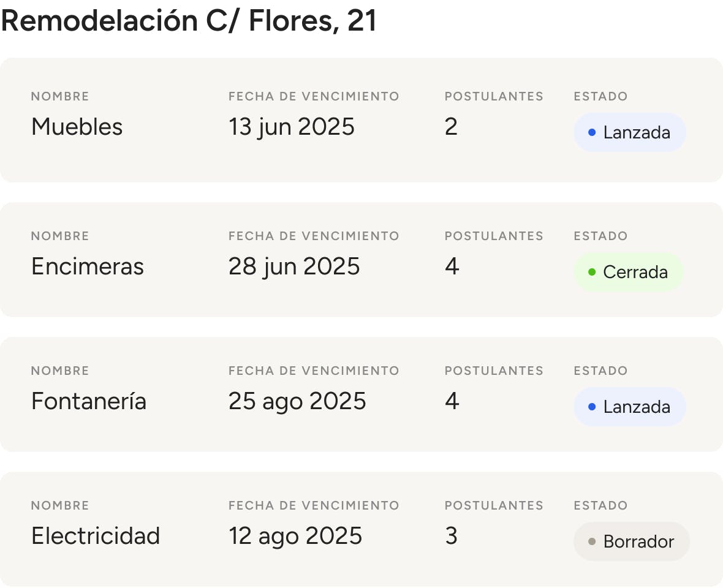
Task: Click the applicant count 2 for Muebles
Action: point(451,127)
